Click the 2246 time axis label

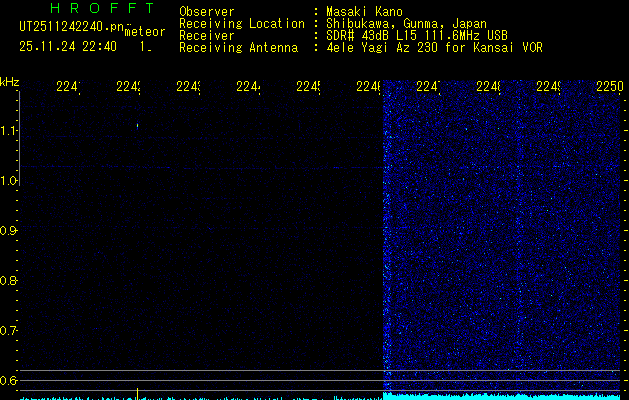(x=369, y=86)
